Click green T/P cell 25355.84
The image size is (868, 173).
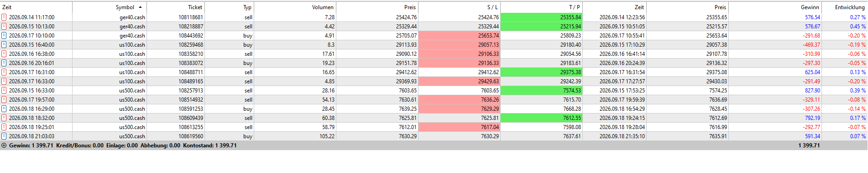542,17
